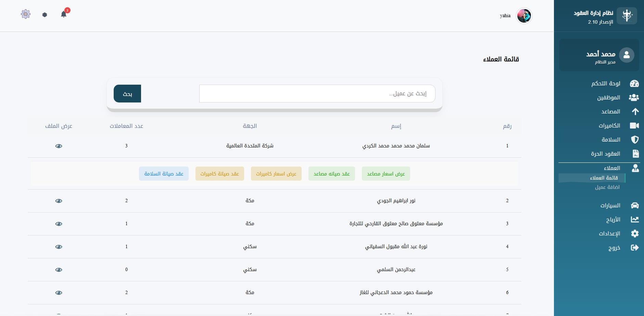Select the السيارات cars icon

636,205
